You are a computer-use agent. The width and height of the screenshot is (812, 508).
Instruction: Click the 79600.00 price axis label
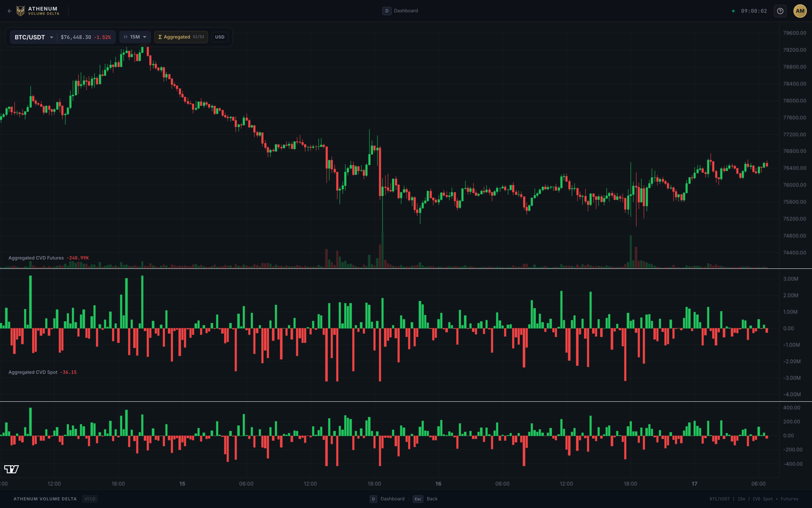[794, 33]
